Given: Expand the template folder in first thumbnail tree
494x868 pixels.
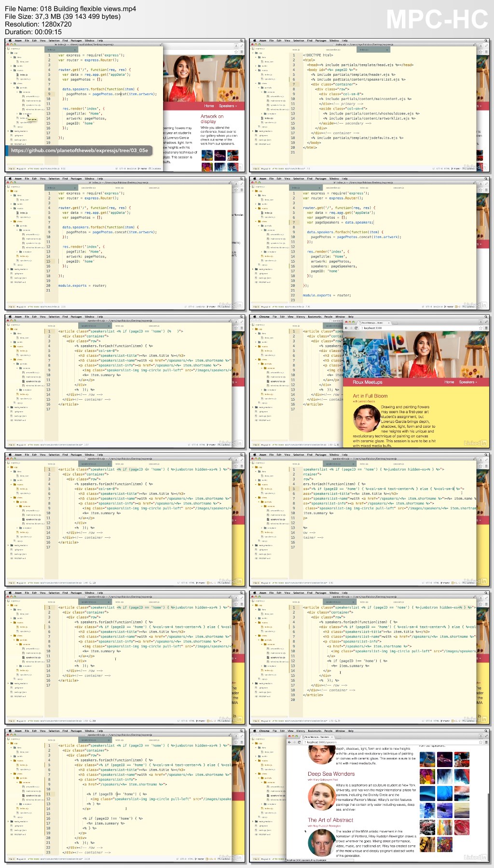Looking at the screenshot, I should tap(17, 114).
